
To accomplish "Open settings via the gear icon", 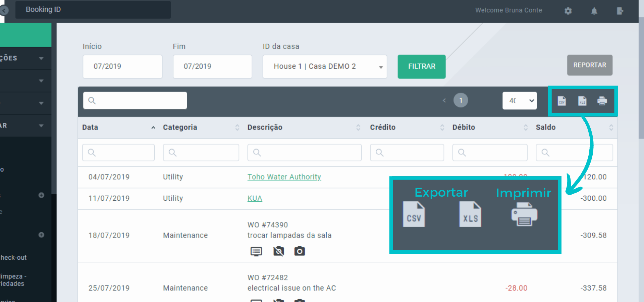I will point(568,11).
